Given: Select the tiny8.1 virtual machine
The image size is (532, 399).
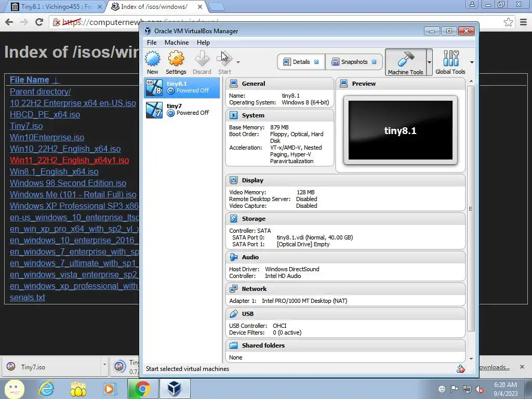Looking at the screenshot, I should (x=182, y=87).
